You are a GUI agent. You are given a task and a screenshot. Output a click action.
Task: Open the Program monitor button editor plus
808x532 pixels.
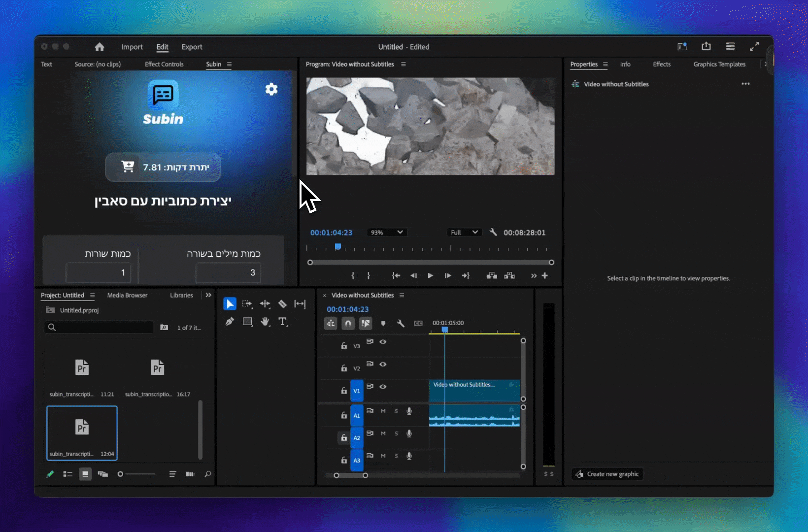click(x=545, y=276)
